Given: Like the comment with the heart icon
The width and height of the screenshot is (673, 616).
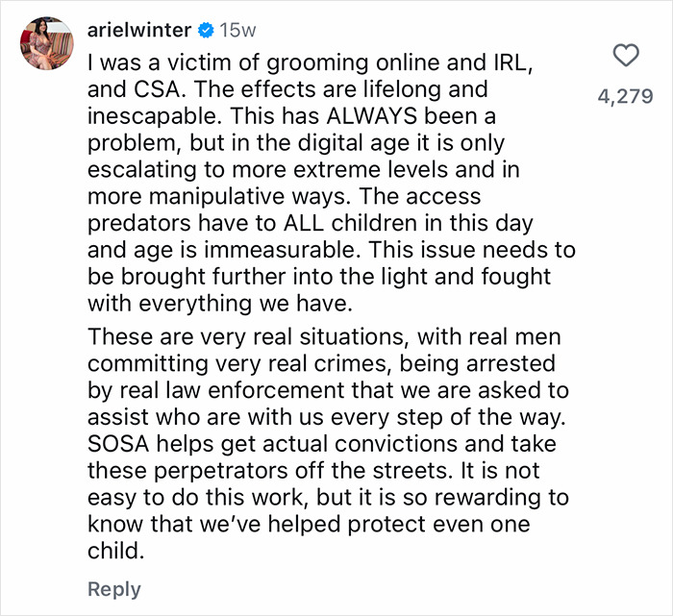Looking at the screenshot, I should (625, 57).
